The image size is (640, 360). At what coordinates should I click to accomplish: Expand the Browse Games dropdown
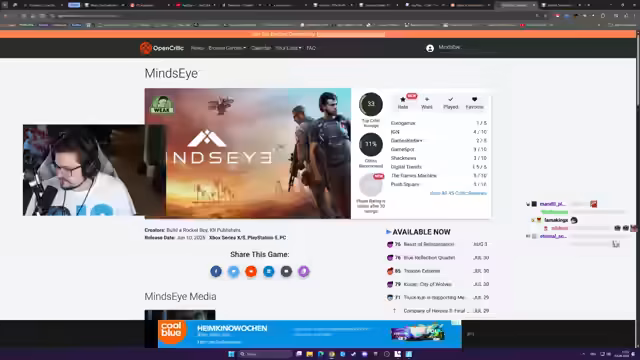[227, 48]
